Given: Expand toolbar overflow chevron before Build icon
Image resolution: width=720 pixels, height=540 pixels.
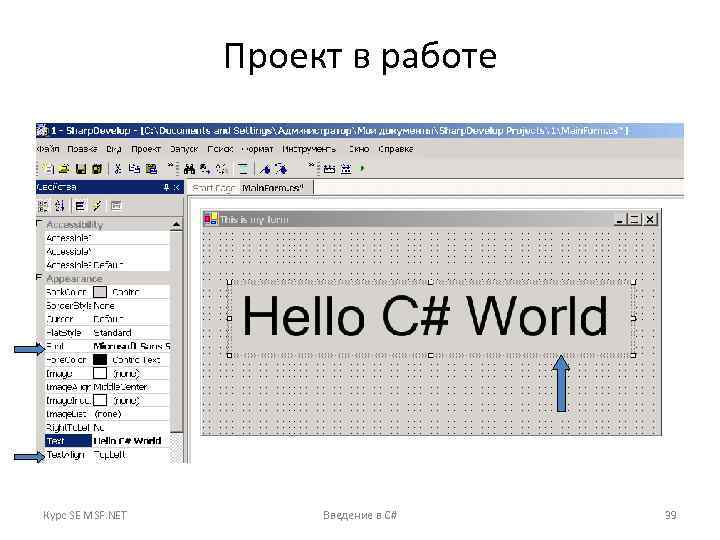Looking at the screenshot, I should coord(311,164).
